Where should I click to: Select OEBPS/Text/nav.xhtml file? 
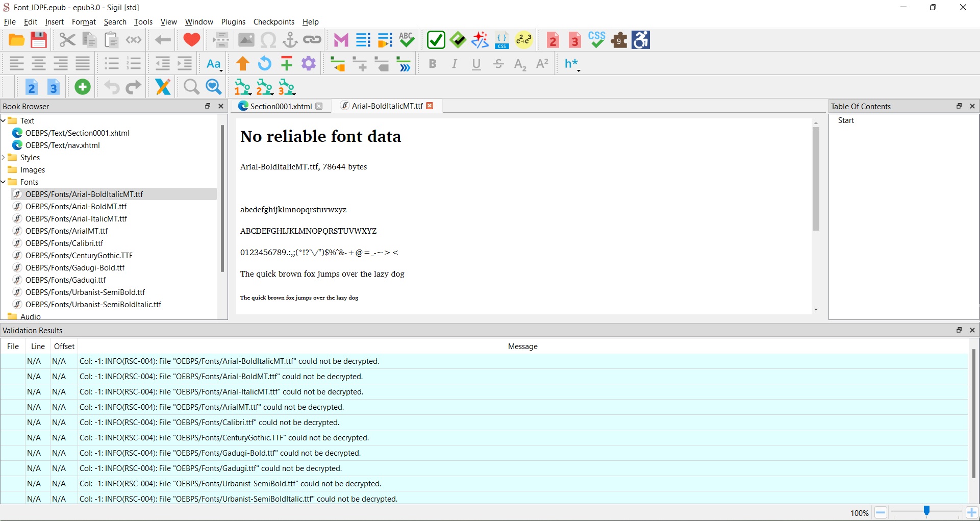point(63,145)
